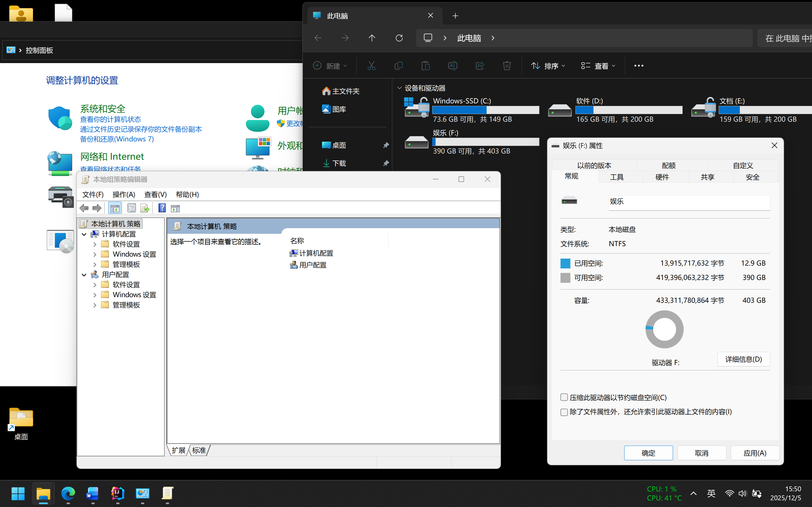Click the help icon in group policy toolbar

(162, 208)
